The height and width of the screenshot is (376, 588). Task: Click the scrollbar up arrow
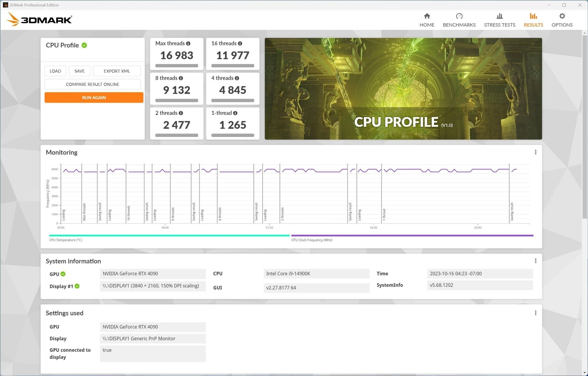[584, 32]
